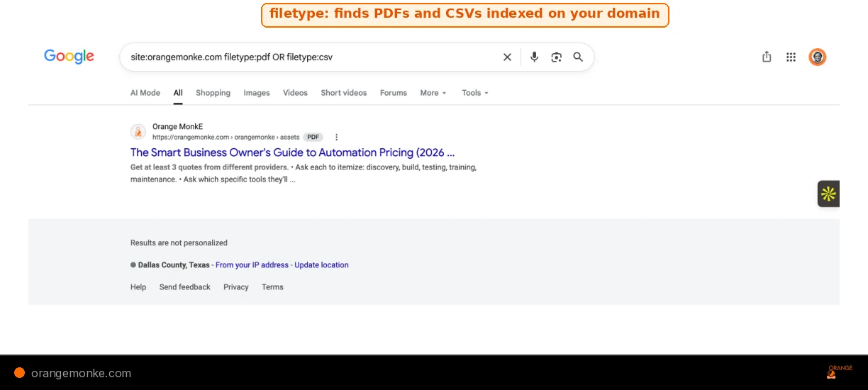The height and width of the screenshot is (390, 868).
Task: Click the 'Results are not personalized' text
Action: (x=179, y=243)
